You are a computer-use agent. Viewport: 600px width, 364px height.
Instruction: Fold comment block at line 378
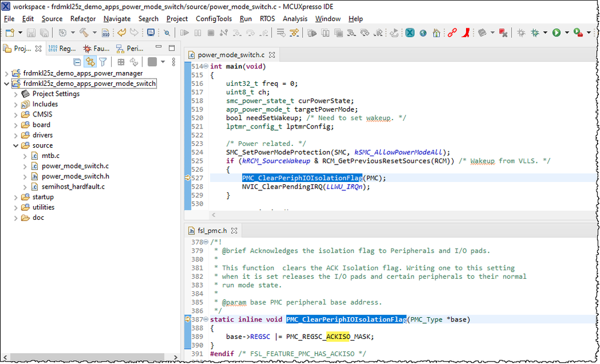(x=206, y=242)
